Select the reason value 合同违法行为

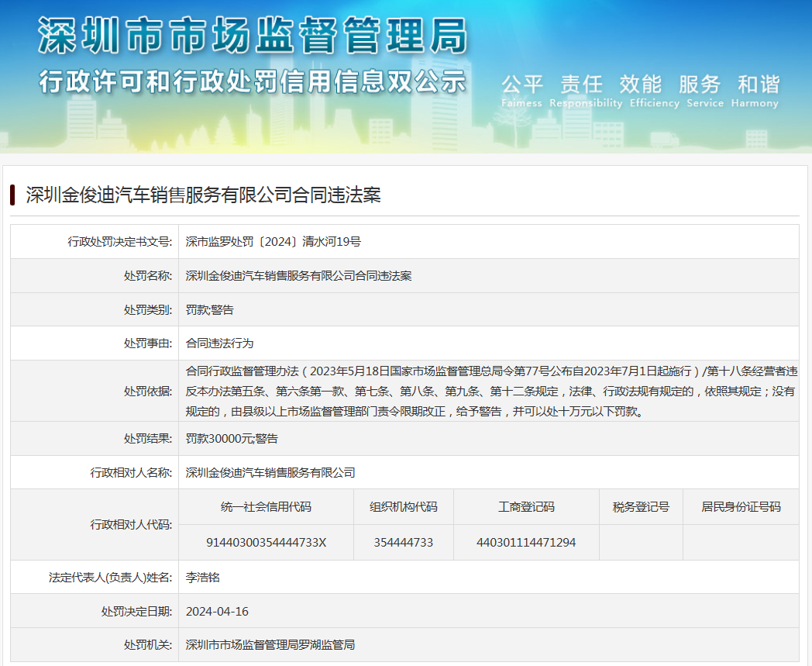tap(219, 343)
